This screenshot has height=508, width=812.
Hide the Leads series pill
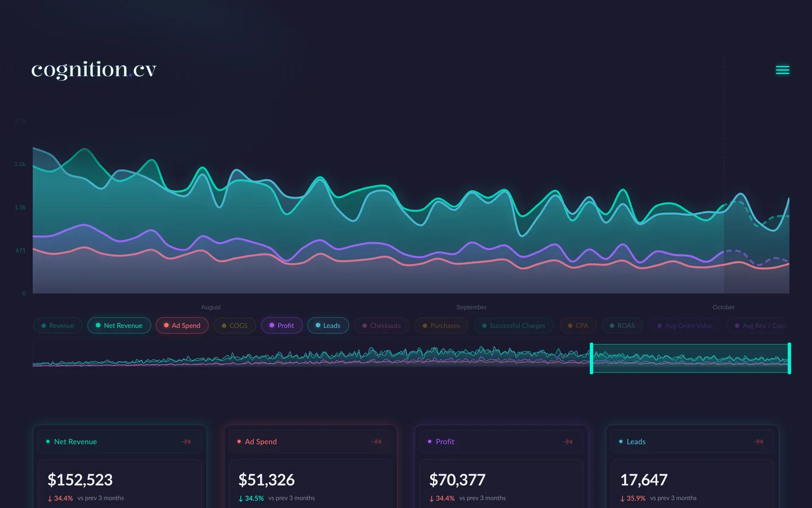pos(328,326)
